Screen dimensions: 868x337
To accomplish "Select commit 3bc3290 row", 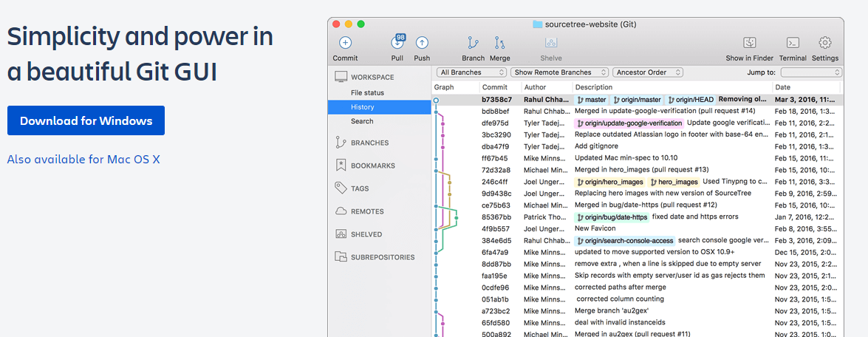I will point(638,135).
